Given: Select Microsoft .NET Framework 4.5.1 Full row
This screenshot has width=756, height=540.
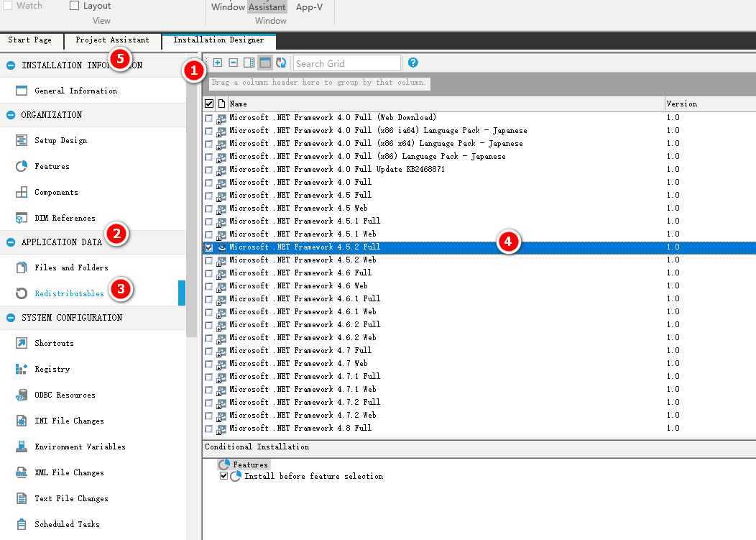Looking at the screenshot, I should point(479,221).
